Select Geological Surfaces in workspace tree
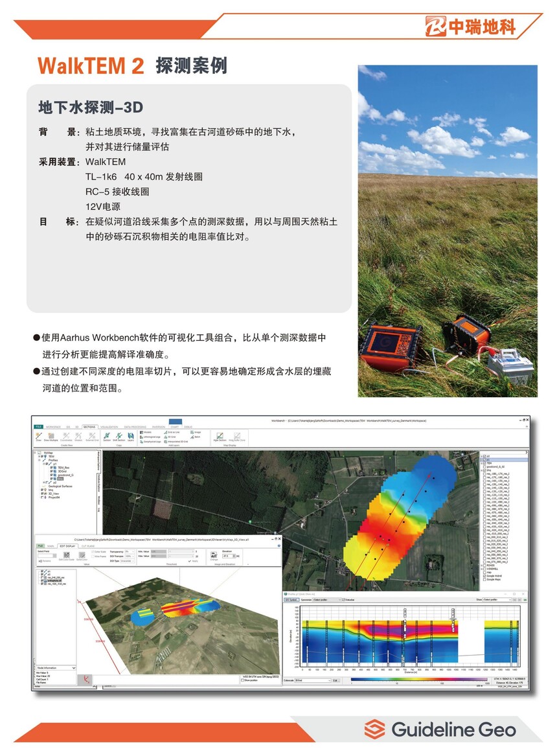Viewport: 557px width, 756px height. click(60, 487)
